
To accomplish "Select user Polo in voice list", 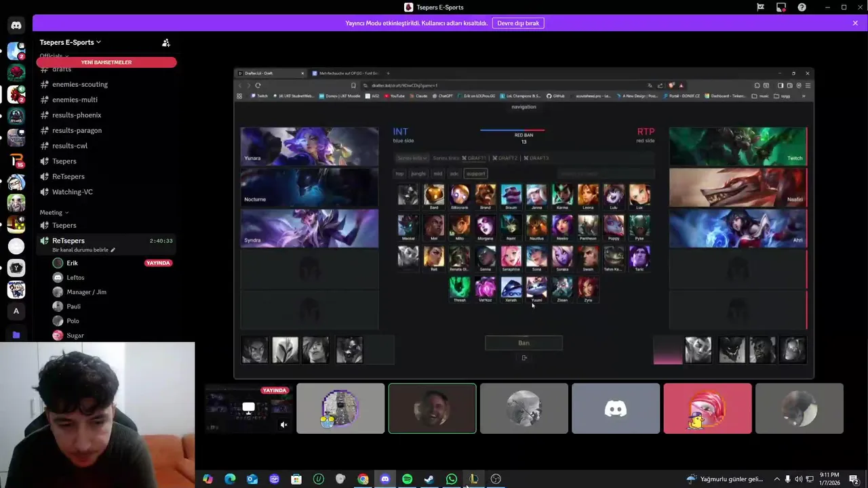I will (73, 321).
